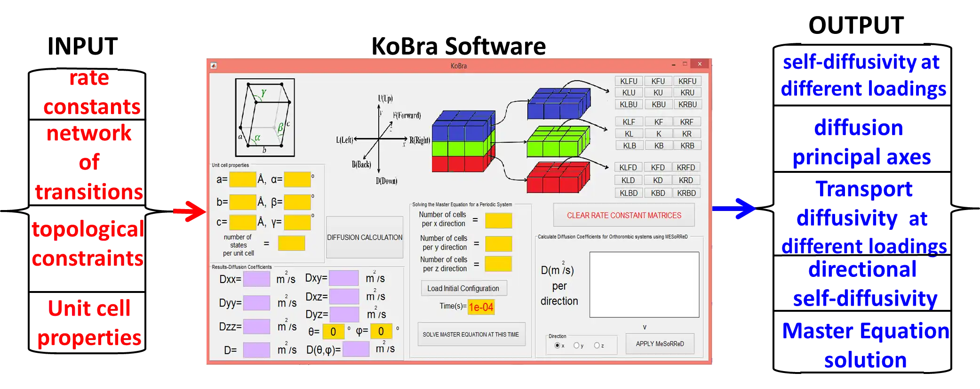Start the DIFFUSION CALCULATION
The width and height of the screenshot is (980, 389).
click(x=365, y=237)
